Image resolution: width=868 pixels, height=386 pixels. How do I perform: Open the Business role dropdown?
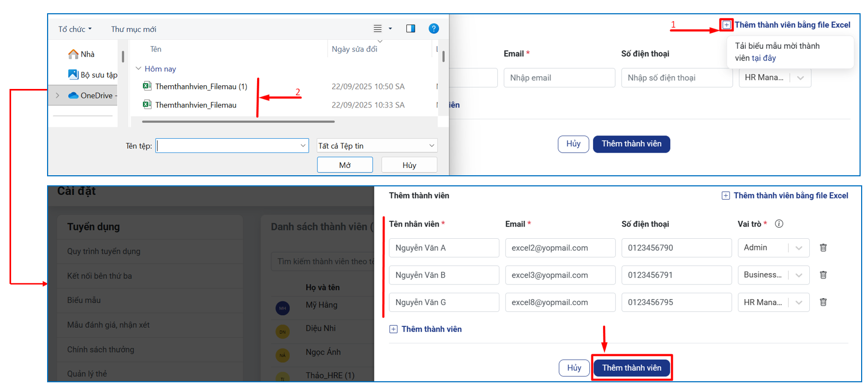tap(799, 275)
